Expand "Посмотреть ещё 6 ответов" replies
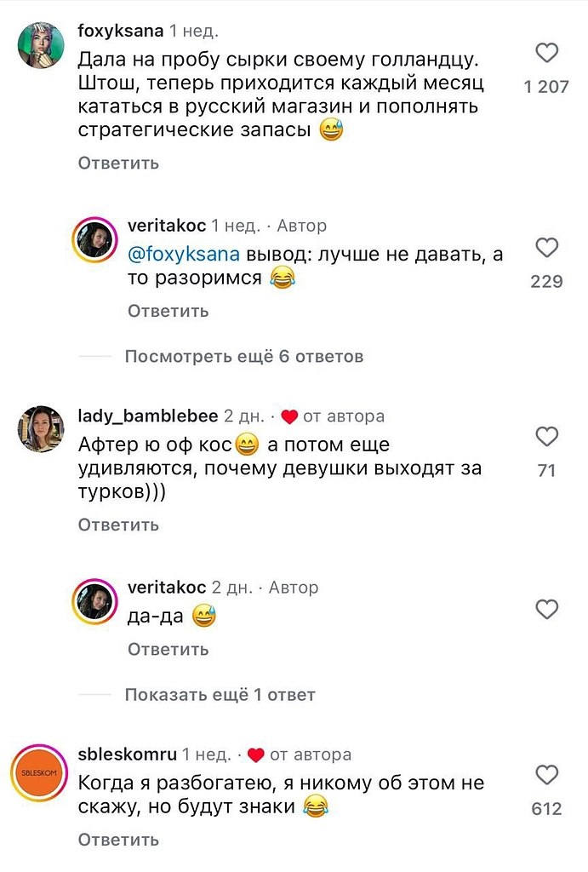Image resolution: width=588 pixels, height=872 pixels. 244,356
